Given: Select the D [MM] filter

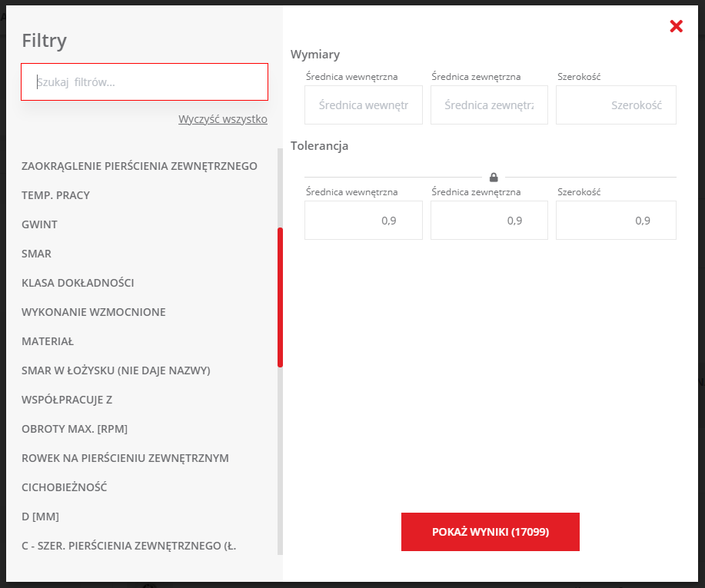Looking at the screenshot, I should click(41, 517).
